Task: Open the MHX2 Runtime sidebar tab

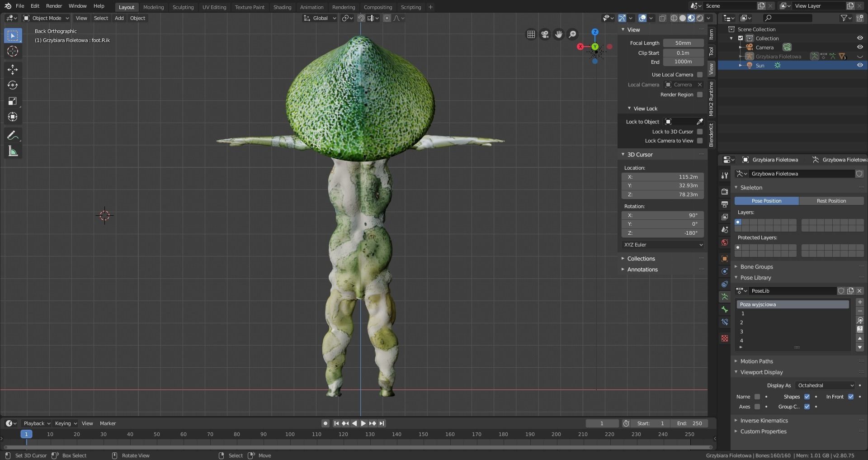Action: [711, 99]
